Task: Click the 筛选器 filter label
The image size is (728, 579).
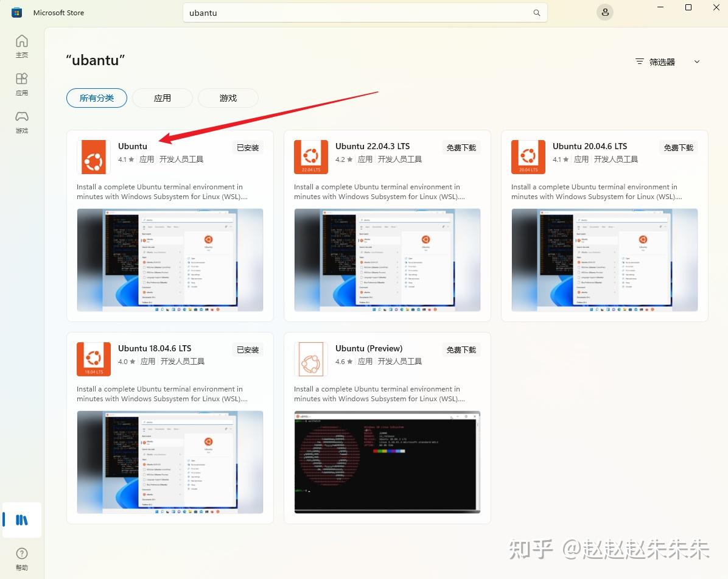Action: click(662, 61)
